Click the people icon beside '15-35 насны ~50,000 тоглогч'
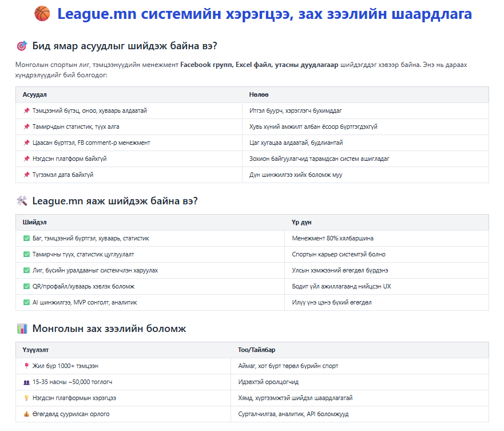Screen dimensions: 504x431 (x=26, y=382)
